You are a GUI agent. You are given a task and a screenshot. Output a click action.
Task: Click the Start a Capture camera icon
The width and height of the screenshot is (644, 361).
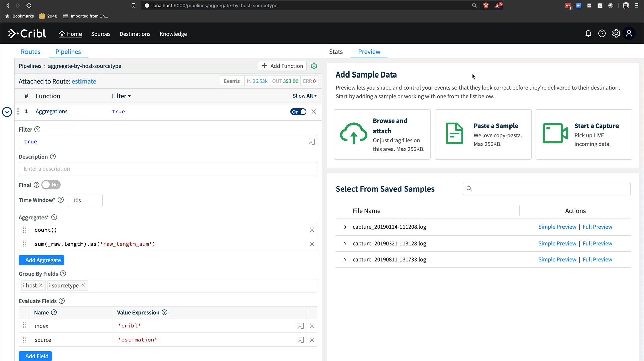pyautogui.click(x=555, y=134)
